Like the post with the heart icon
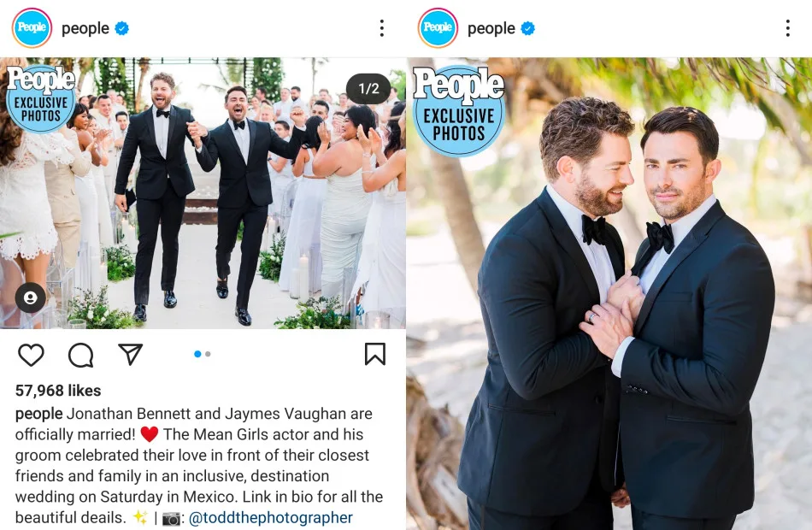 click(31, 355)
